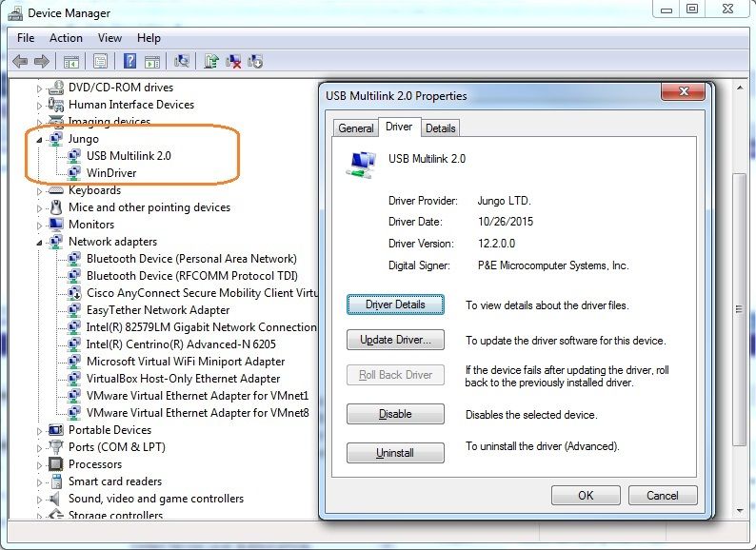This screenshot has height=550, width=756.
Task: Click the scrollbar thumb in Device Manager
Action: (739, 308)
